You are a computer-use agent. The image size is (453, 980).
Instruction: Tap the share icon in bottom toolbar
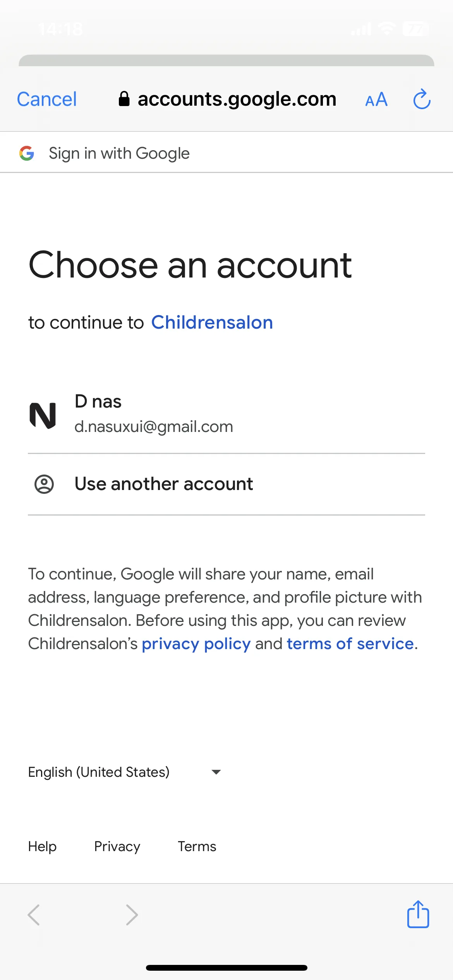[x=418, y=914]
